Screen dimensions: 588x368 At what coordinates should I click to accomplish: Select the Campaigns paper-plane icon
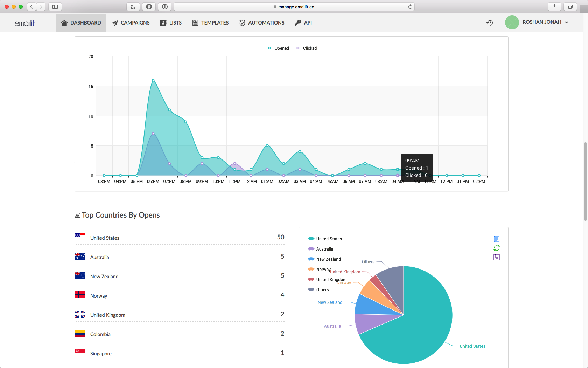coord(114,22)
